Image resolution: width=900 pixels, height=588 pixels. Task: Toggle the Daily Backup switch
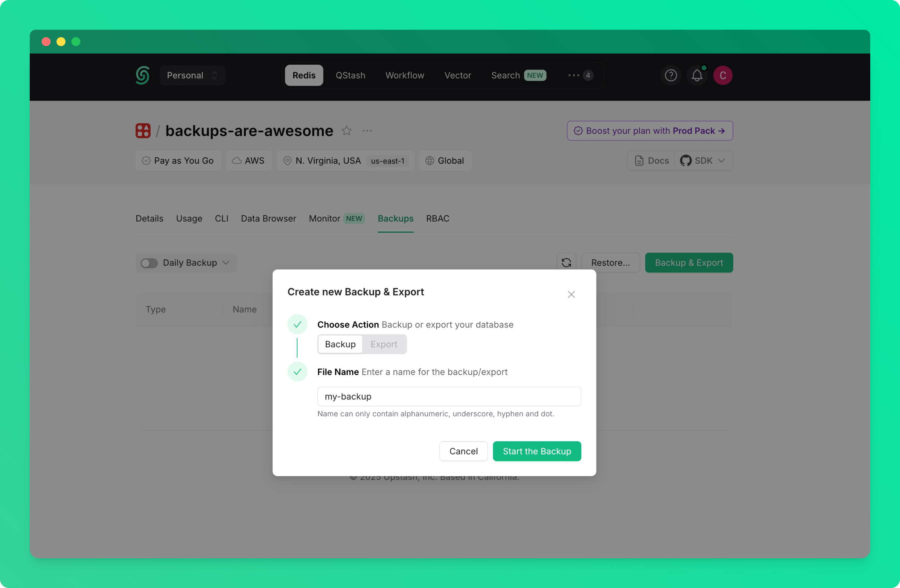pyautogui.click(x=149, y=263)
